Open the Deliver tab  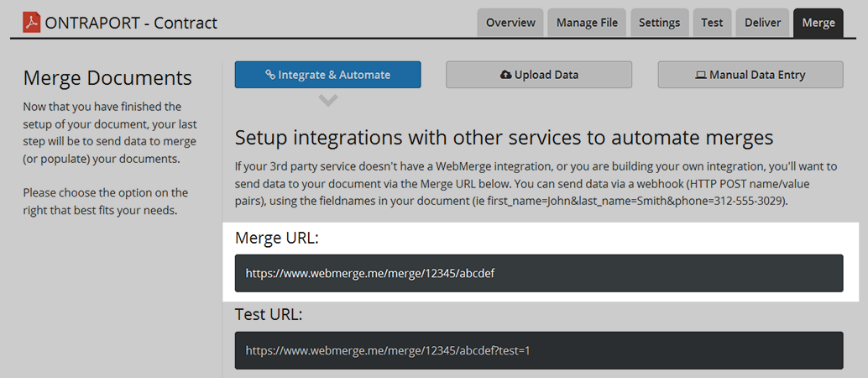point(762,23)
